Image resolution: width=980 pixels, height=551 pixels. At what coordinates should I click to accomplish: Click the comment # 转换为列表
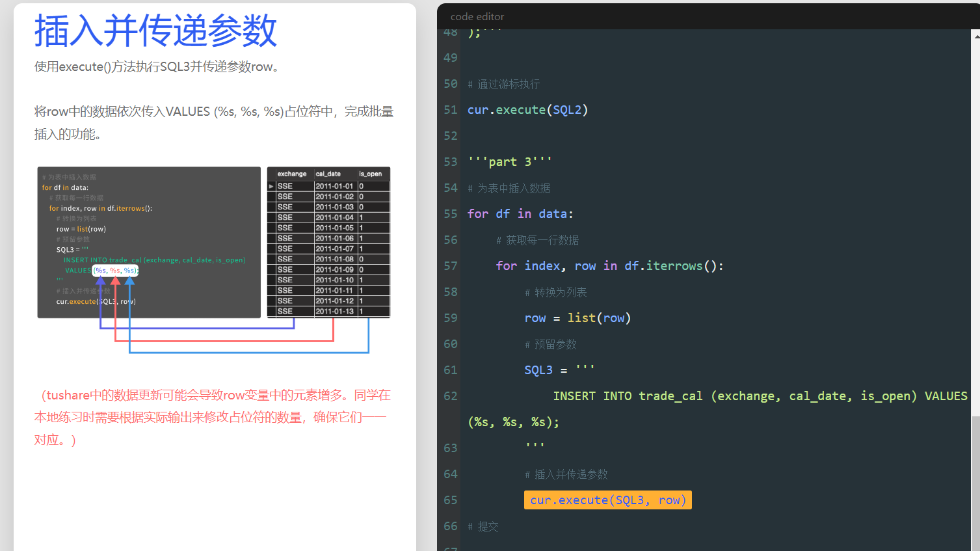click(555, 292)
